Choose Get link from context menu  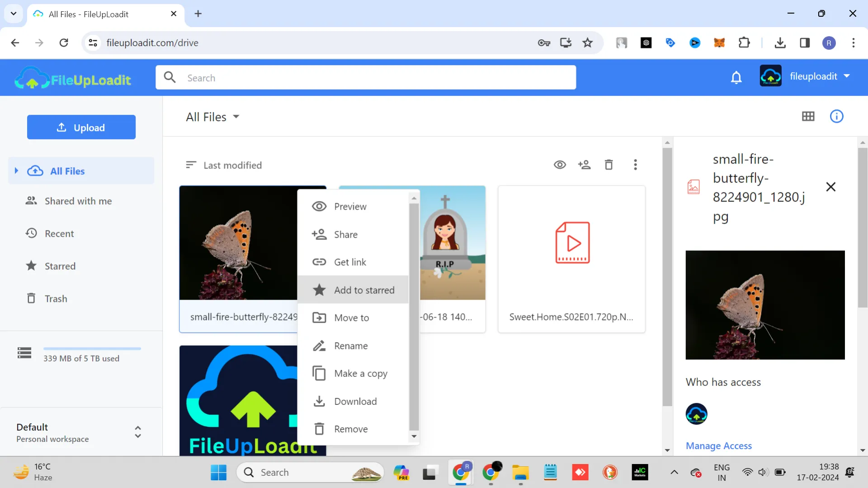click(353, 262)
